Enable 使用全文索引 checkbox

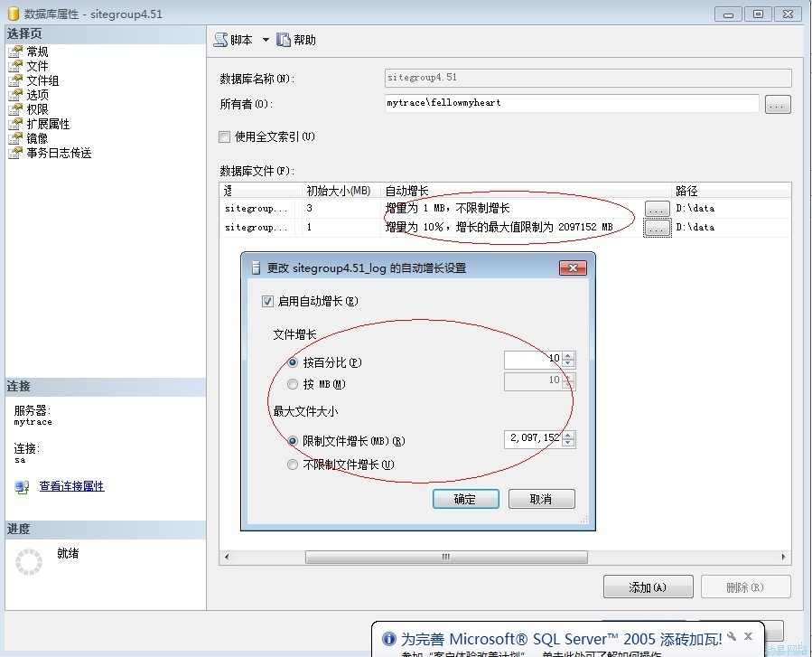click(225, 137)
